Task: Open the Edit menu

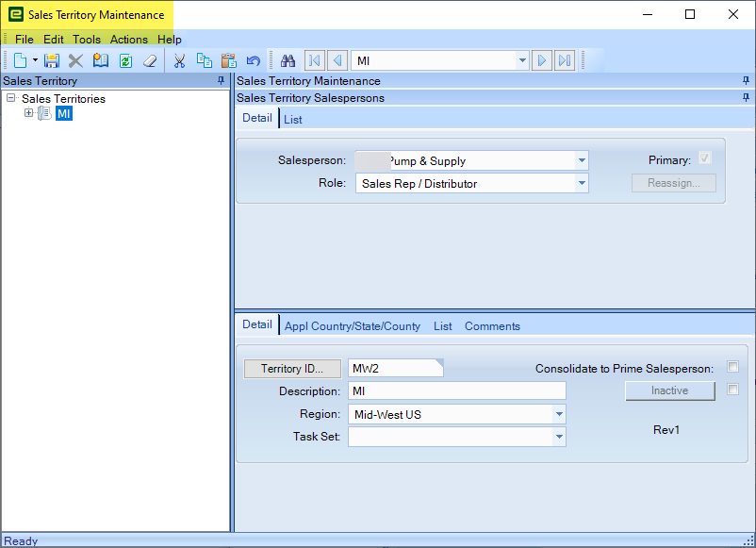Action: point(54,39)
